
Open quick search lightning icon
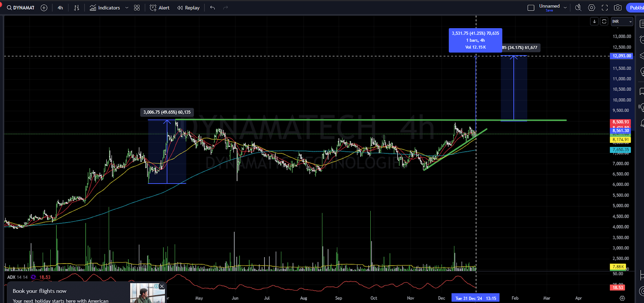tap(578, 8)
